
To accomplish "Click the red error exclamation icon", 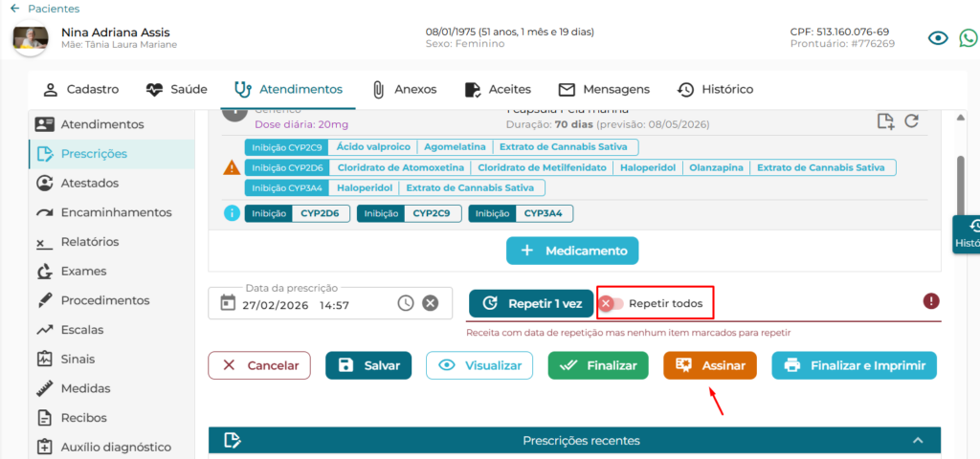I will pos(931,301).
